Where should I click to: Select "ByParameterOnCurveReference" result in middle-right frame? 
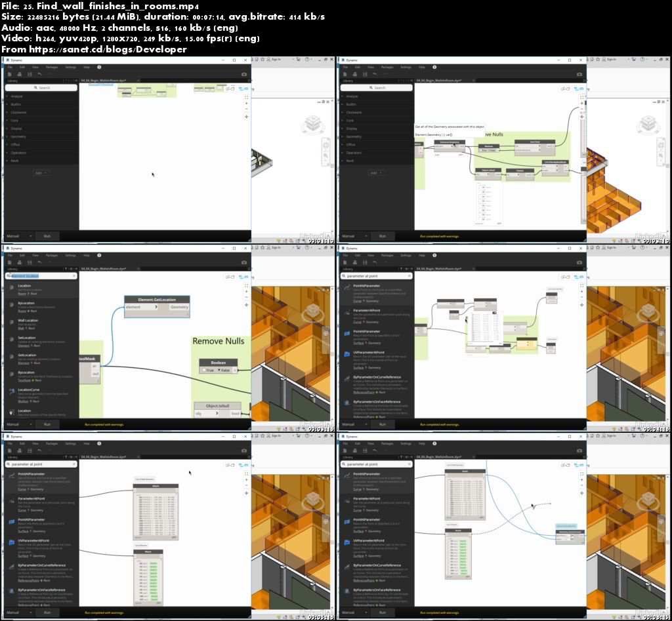(x=377, y=377)
